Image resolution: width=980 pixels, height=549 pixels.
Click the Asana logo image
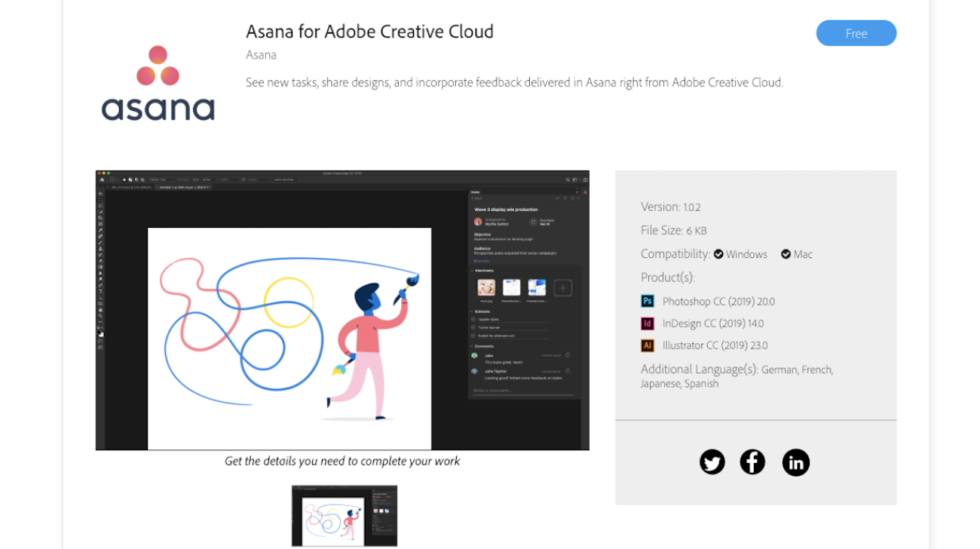click(158, 83)
